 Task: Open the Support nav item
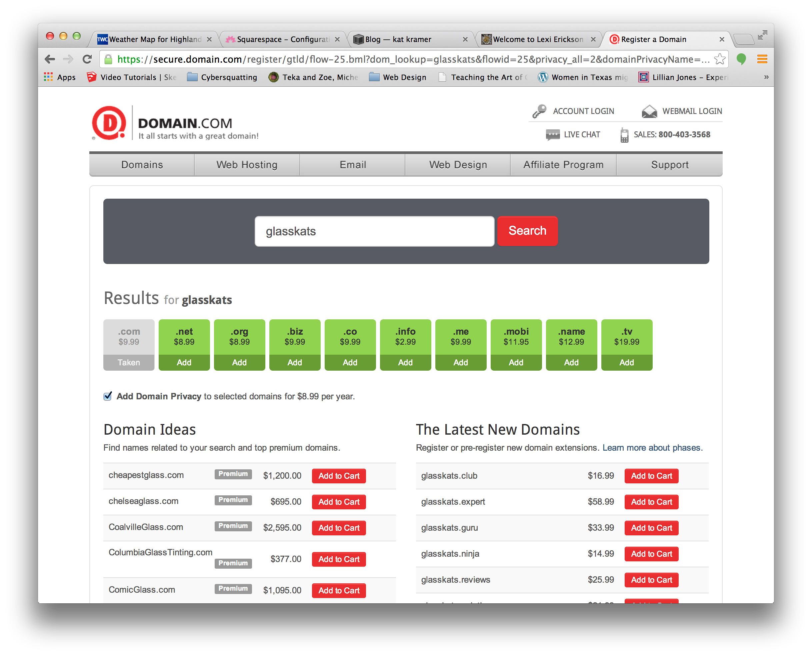670,165
